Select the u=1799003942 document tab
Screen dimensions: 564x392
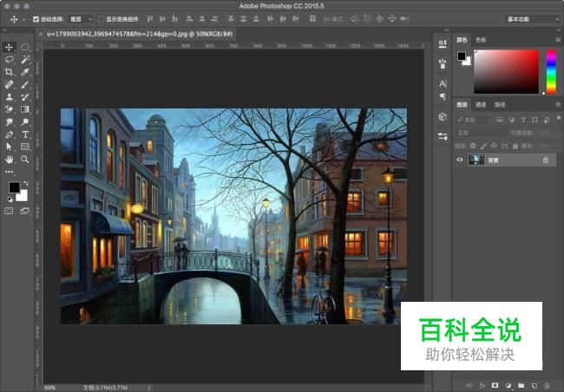[x=140, y=34]
